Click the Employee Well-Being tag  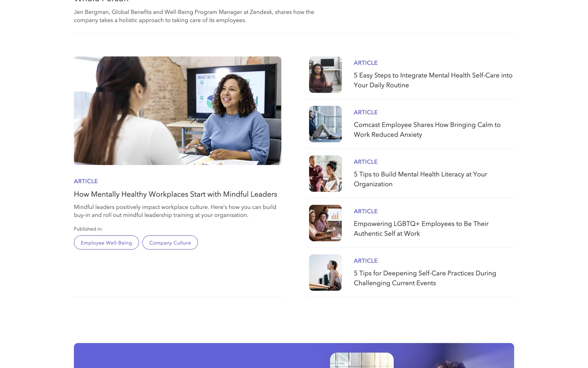[x=106, y=243]
